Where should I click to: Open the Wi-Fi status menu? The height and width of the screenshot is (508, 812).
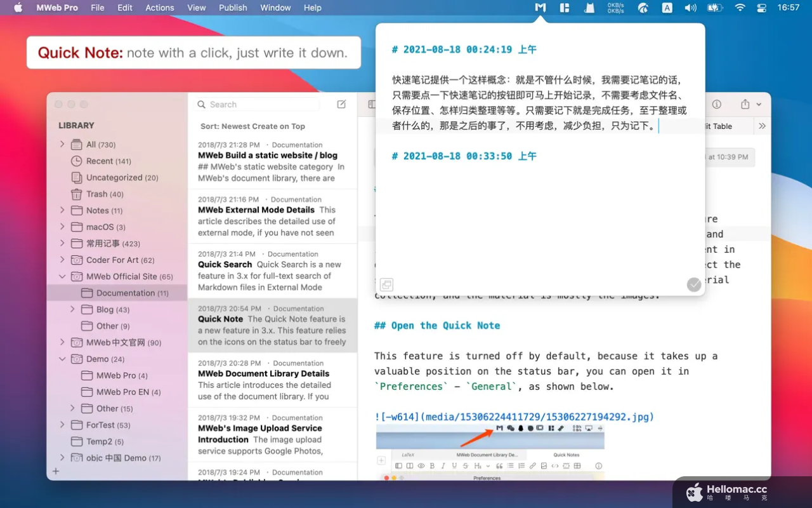point(740,8)
